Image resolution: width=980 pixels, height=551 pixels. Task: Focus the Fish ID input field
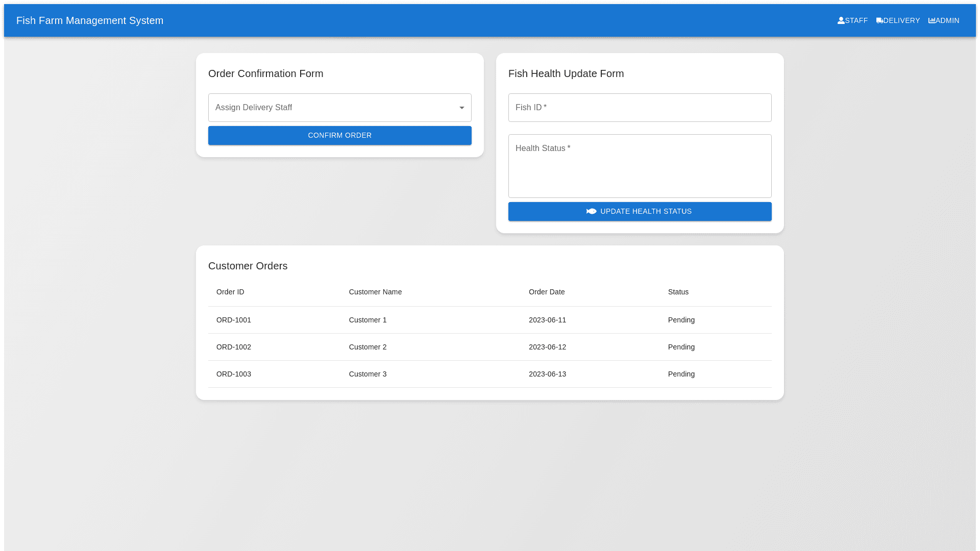tap(640, 108)
